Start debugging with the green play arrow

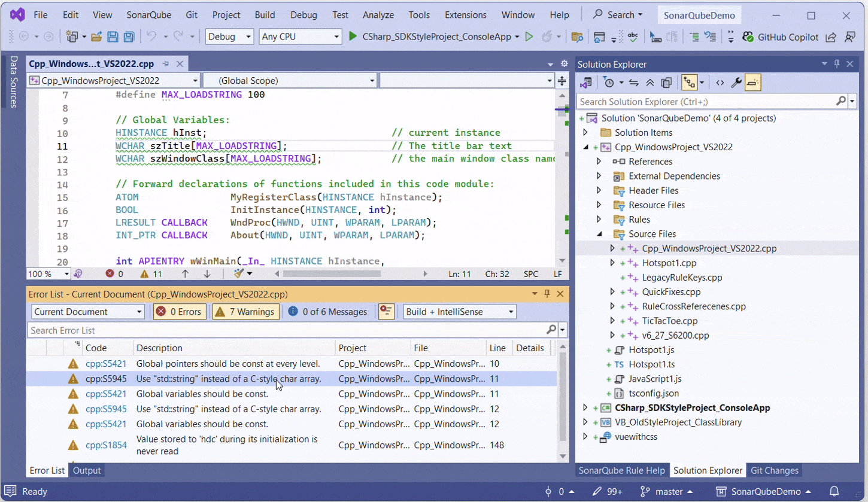click(x=353, y=37)
